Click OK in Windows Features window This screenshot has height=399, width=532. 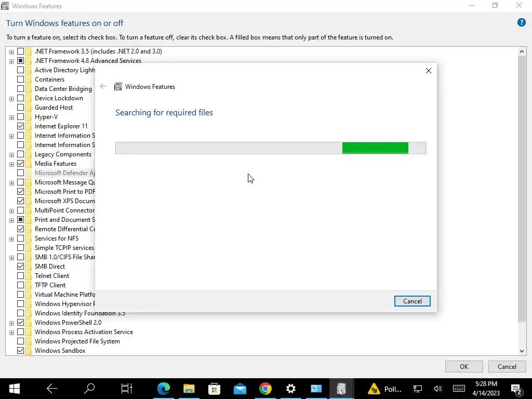pos(464,366)
